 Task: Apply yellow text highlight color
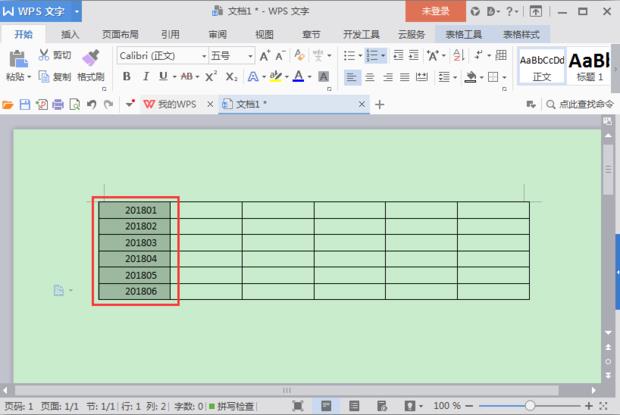276,76
